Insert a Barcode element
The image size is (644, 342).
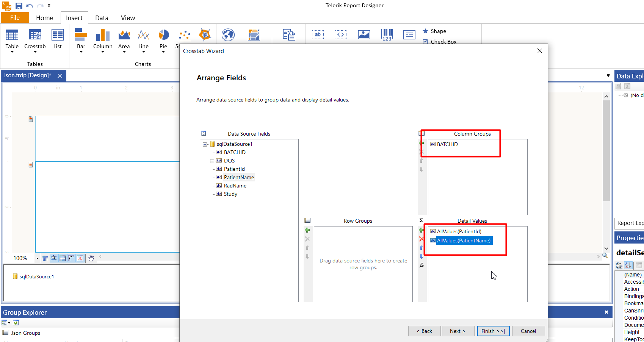point(387,34)
